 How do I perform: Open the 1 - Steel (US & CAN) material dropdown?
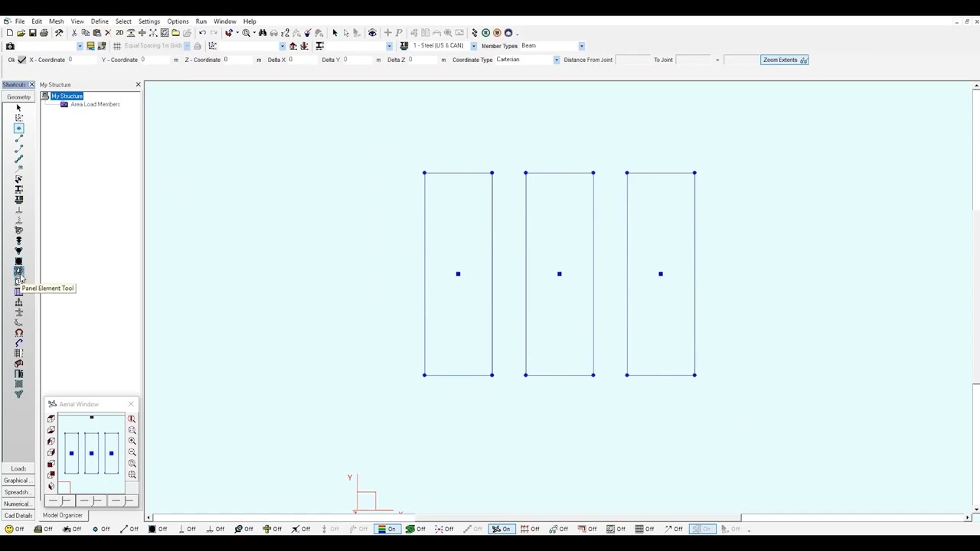coord(473,46)
